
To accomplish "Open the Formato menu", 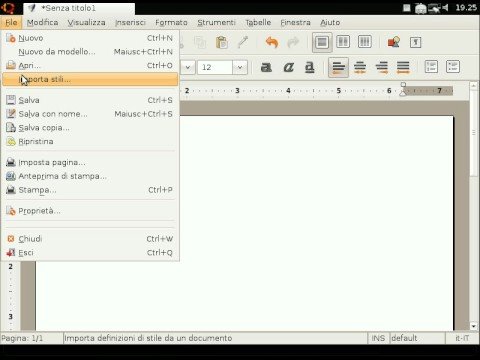I will pos(171,23).
